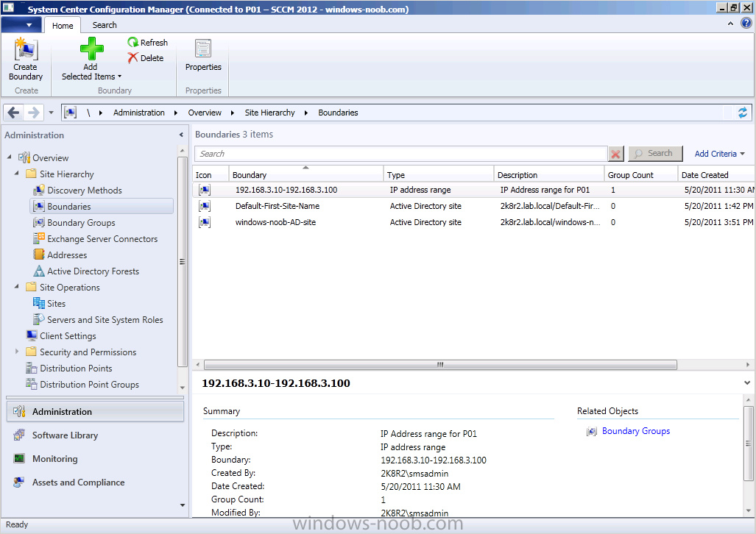Viewport: 756px width, 534px height.
Task: Go back with the navigation arrow
Action: pos(13,113)
